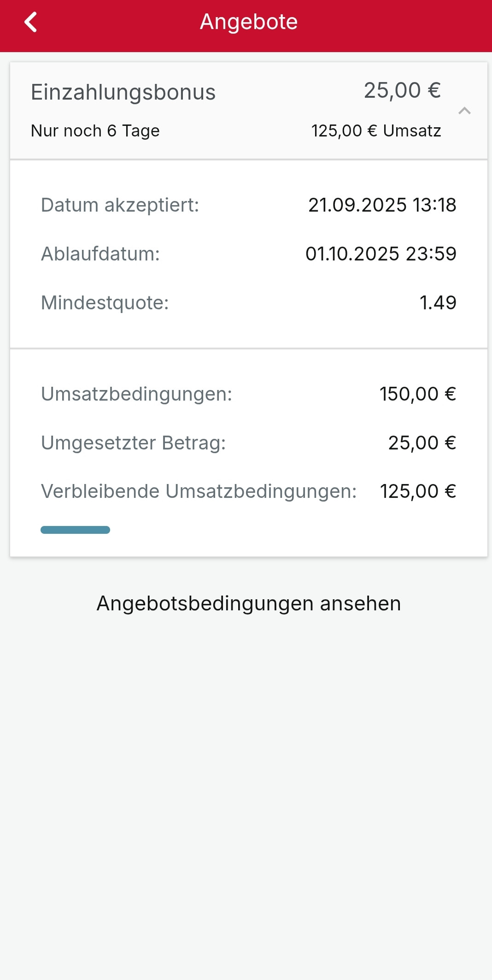Click the "Verbleibende Umsatzbedingungen" label
Viewport: 492px width, 980px height.
pyautogui.click(x=199, y=491)
